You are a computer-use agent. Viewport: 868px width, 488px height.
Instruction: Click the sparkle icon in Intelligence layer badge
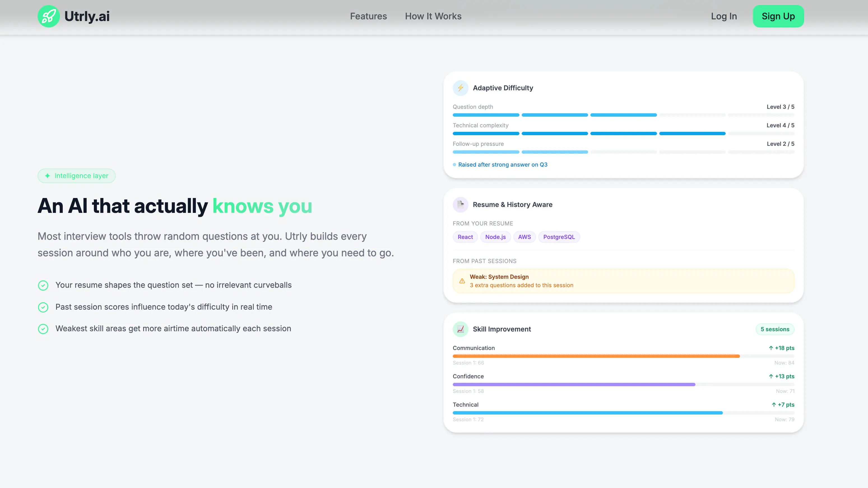[48, 176]
